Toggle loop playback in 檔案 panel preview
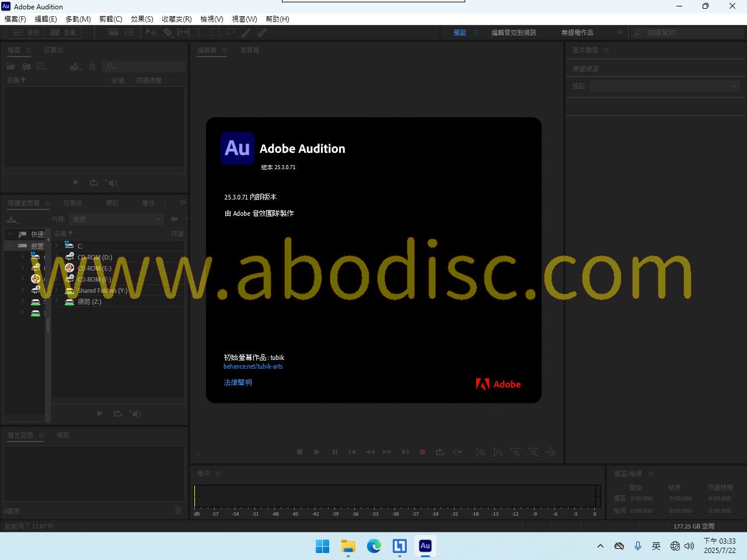The width and height of the screenshot is (747, 560). (x=93, y=183)
